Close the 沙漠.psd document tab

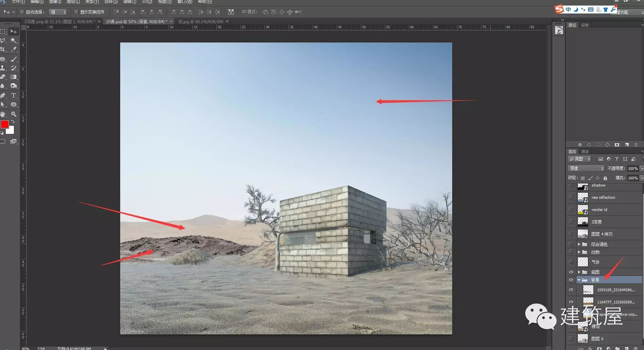[171, 21]
